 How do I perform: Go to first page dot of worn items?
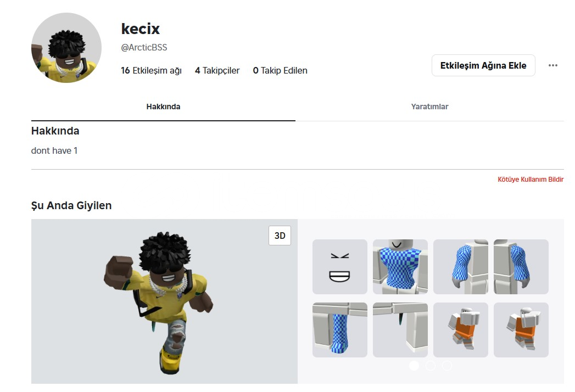coord(414,366)
